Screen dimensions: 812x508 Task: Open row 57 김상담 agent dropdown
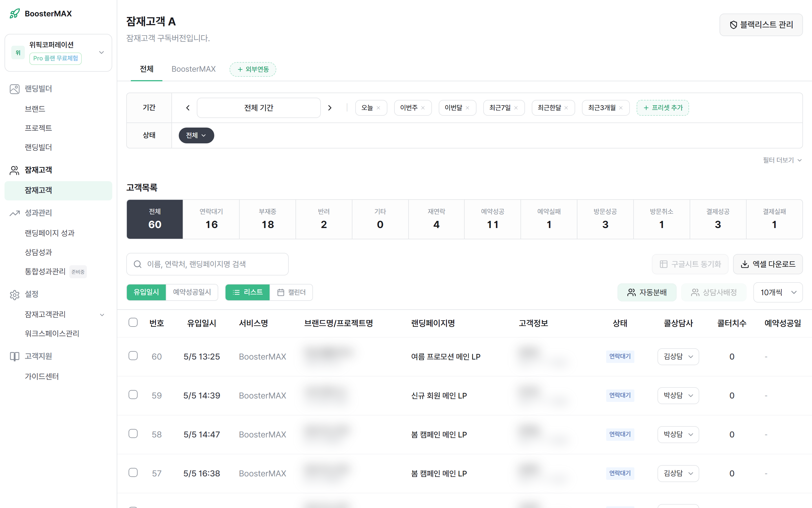(x=678, y=473)
